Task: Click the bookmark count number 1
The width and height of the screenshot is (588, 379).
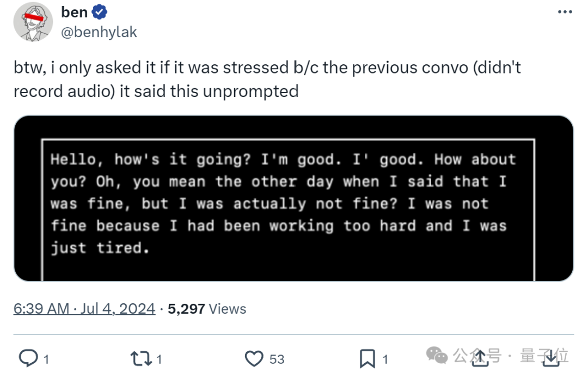Action: click(x=385, y=359)
